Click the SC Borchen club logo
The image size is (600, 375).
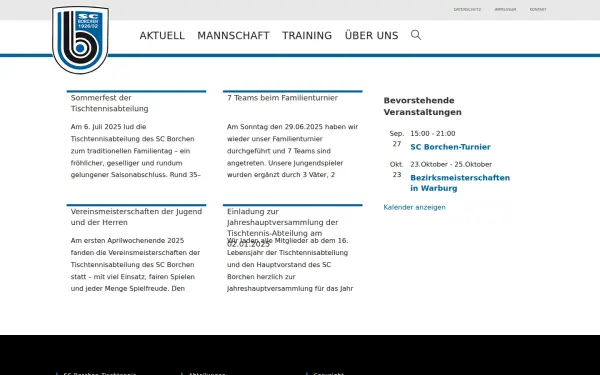(x=80, y=39)
